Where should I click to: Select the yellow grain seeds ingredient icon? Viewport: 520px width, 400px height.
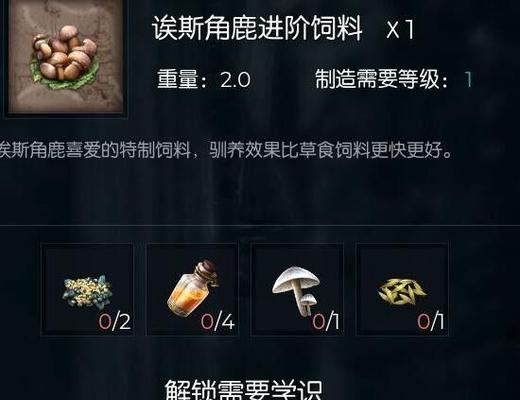pyautogui.click(x=402, y=291)
